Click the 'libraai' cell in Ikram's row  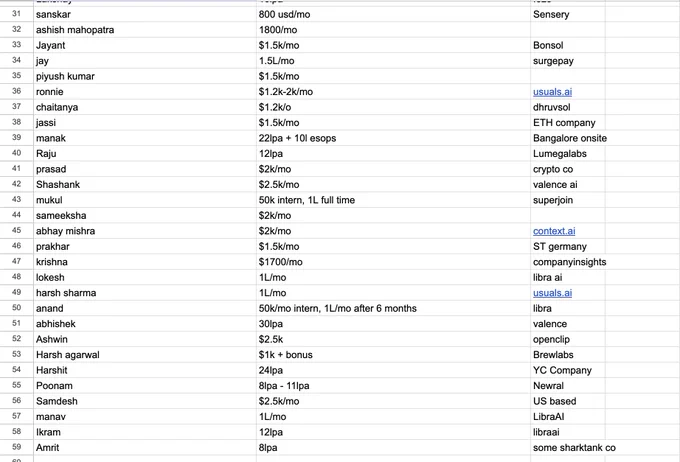568,433
